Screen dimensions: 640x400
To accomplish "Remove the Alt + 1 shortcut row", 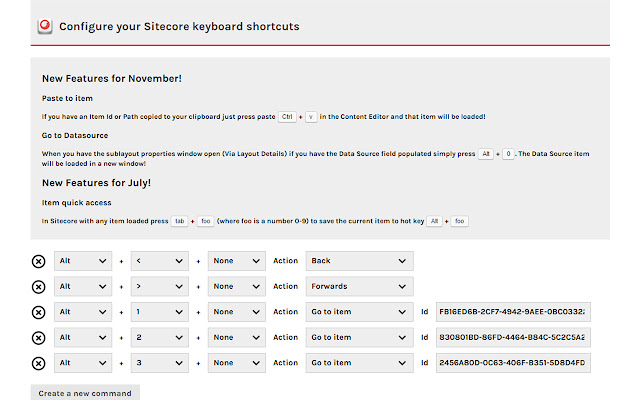I will point(38,312).
